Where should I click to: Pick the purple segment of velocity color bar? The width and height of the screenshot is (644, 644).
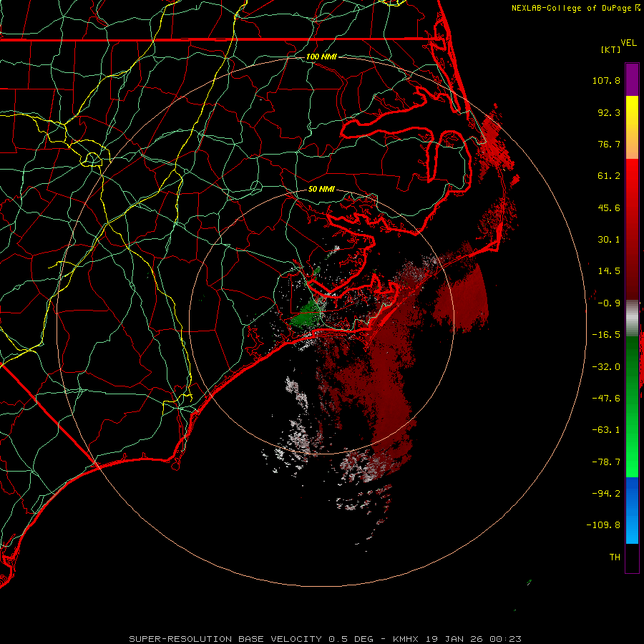[x=632, y=79]
